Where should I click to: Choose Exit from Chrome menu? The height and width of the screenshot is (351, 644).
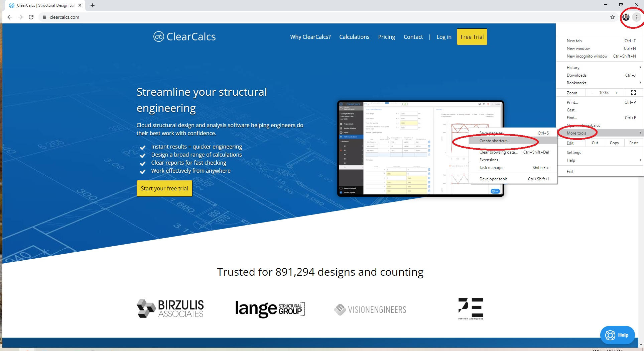601,172
